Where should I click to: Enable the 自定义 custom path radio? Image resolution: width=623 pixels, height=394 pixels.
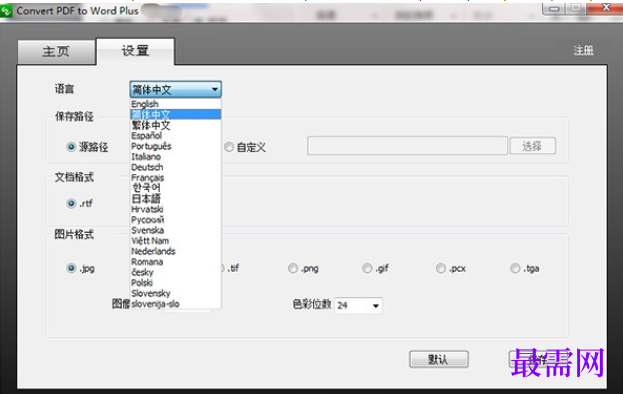[x=229, y=147]
